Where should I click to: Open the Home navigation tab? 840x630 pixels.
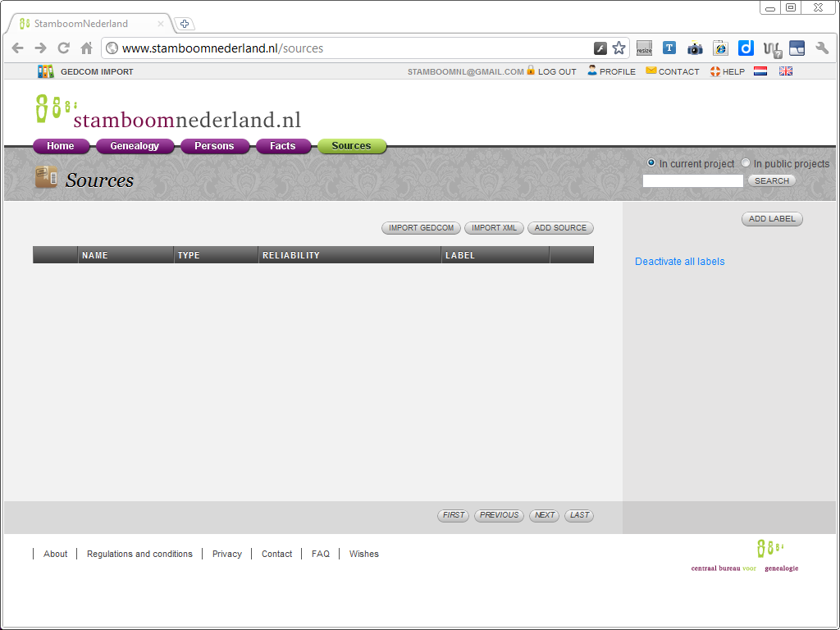tap(61, 146)
